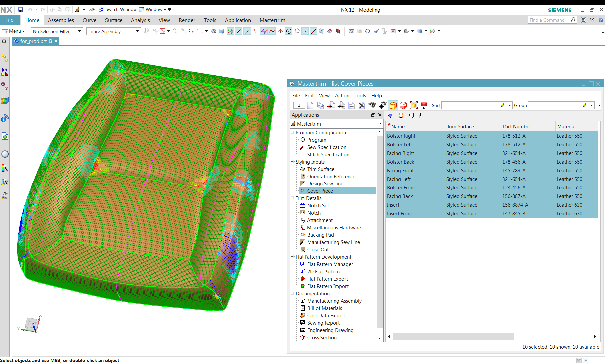Click the Group field pencil icon
The width and height of the screenshot is (605, 364).
click(585, 105)
